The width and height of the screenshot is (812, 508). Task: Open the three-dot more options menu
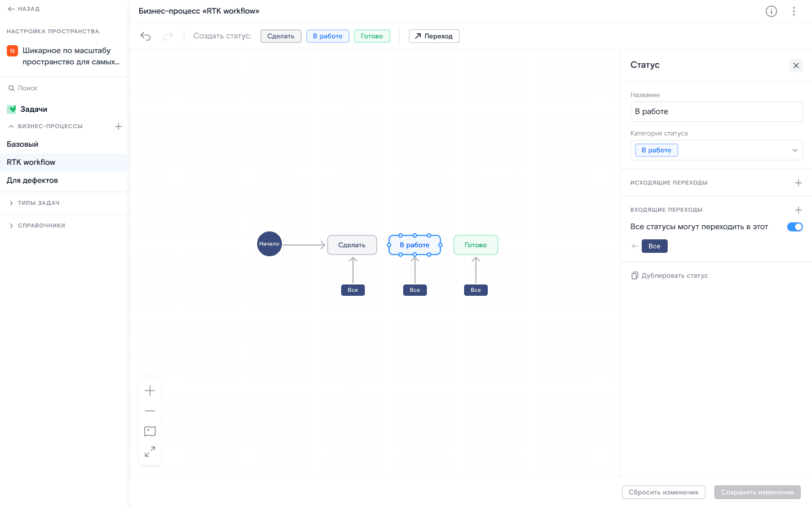click(x=794, y=11)
